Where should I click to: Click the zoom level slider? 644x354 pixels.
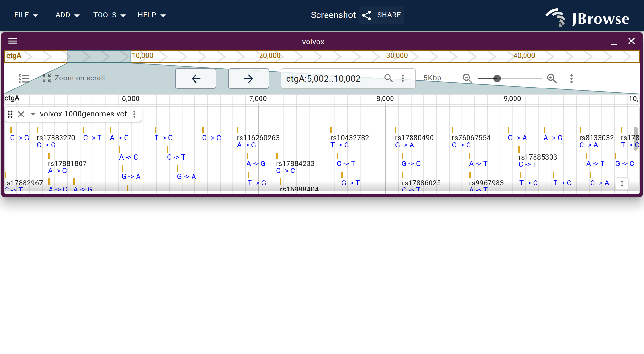510,79
